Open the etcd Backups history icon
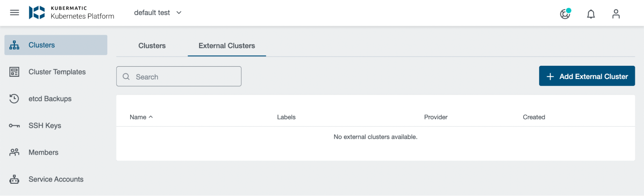The image size is (644, 196). [x=14, y=99]
